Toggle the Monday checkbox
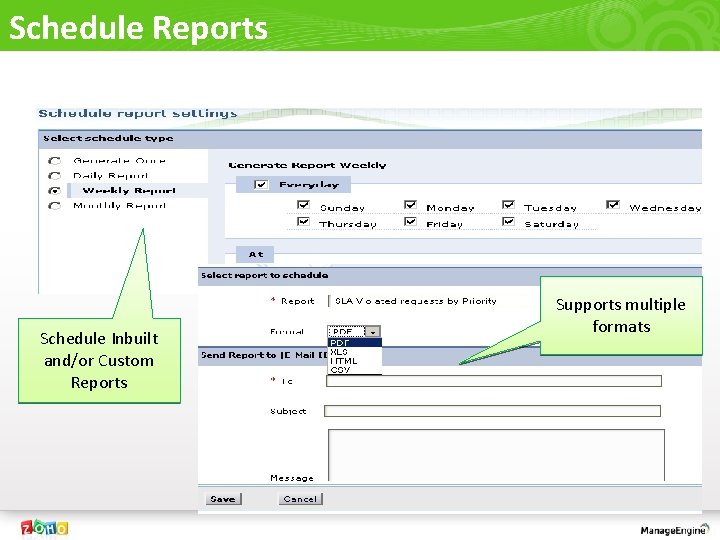Viewport: 720px width, 540px height. (x=410, y=205)
